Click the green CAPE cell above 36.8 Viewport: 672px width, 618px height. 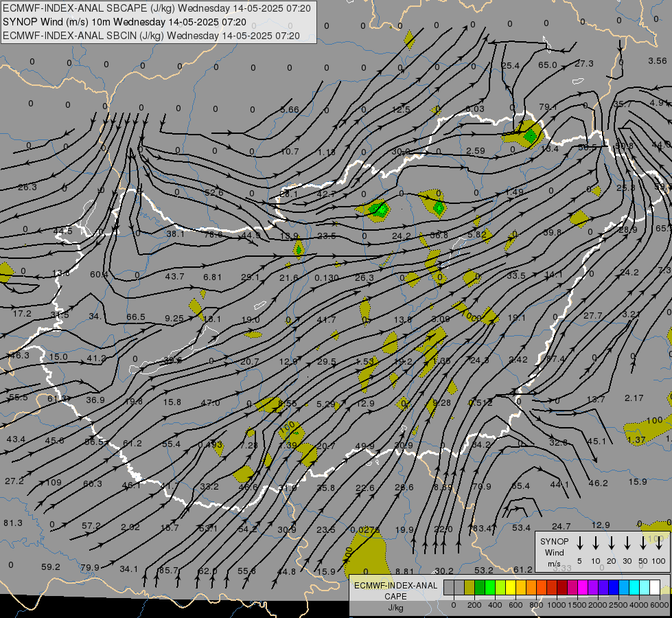coord(439,209)
